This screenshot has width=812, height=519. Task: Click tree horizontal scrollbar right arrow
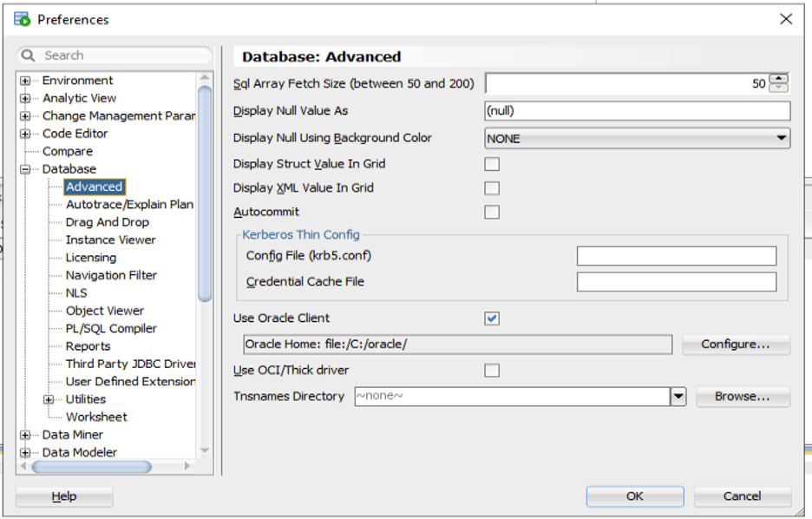pyautogui.click(x=187, y=467)
